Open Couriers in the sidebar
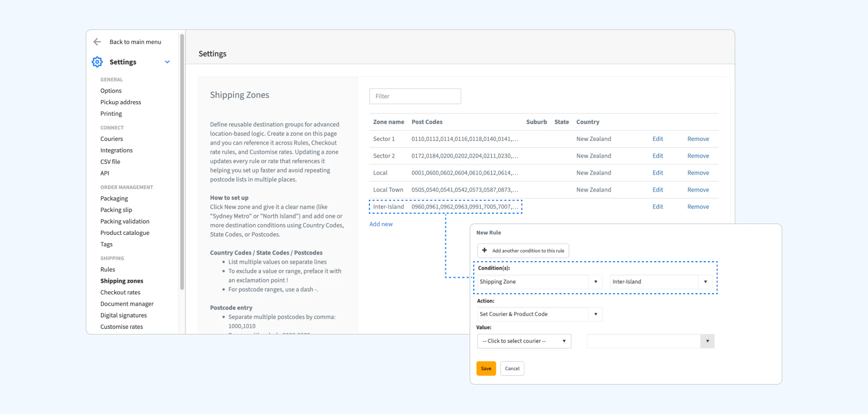The image size is (868, 414). [x=112, y=139]
